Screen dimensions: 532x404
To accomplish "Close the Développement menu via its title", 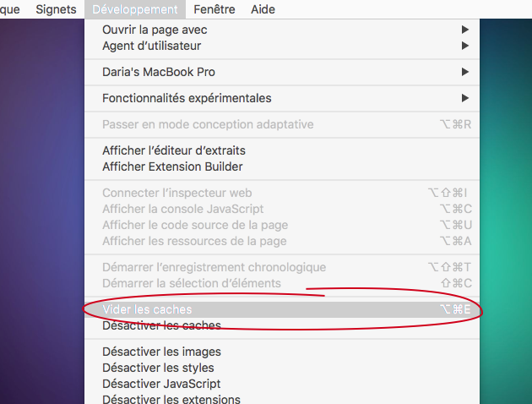I will click(135, 9).
